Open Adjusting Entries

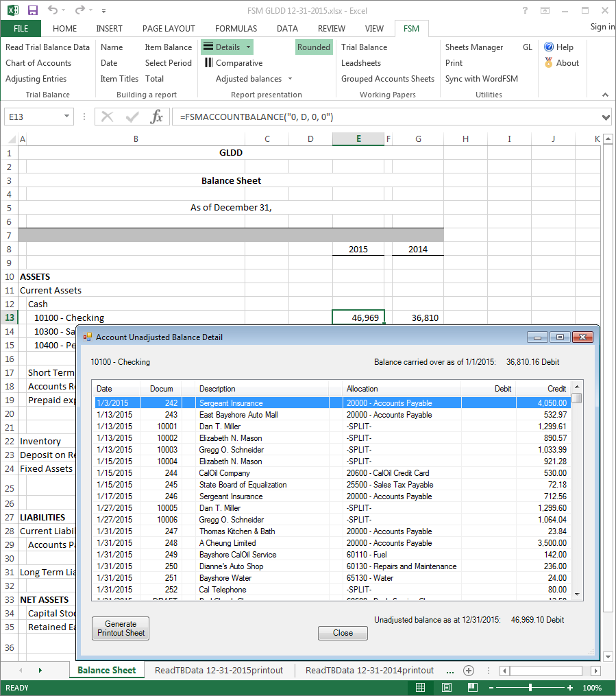(36, 79)
